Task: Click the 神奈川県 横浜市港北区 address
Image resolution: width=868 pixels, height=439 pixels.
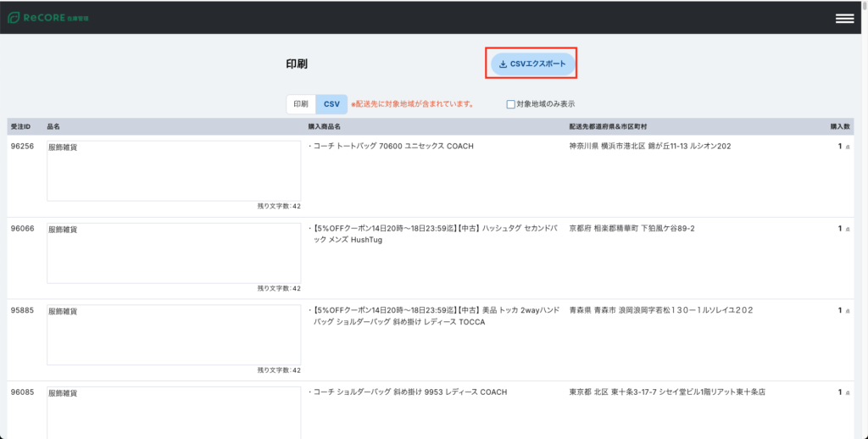Action: coord(650,146)
